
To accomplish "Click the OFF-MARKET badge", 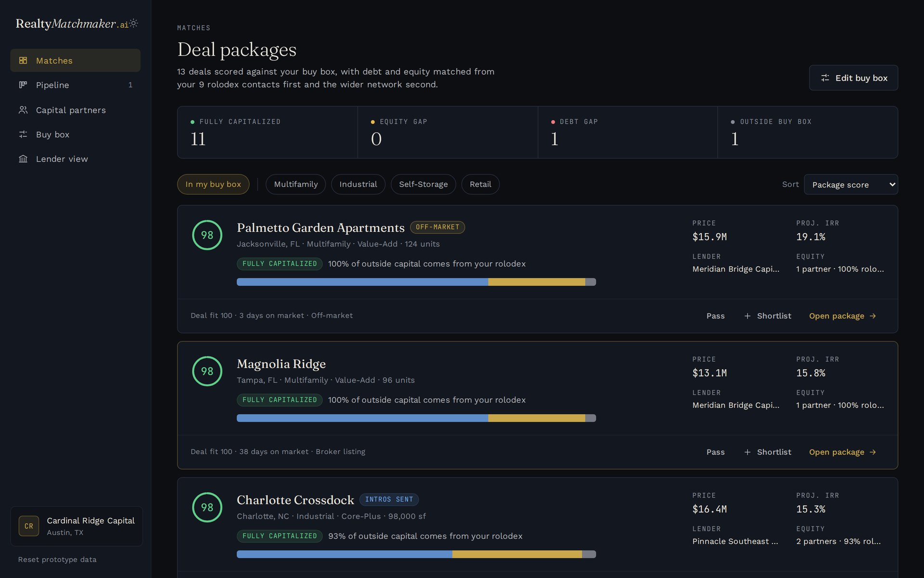I will pyautogui.click(x=437, y=227).
